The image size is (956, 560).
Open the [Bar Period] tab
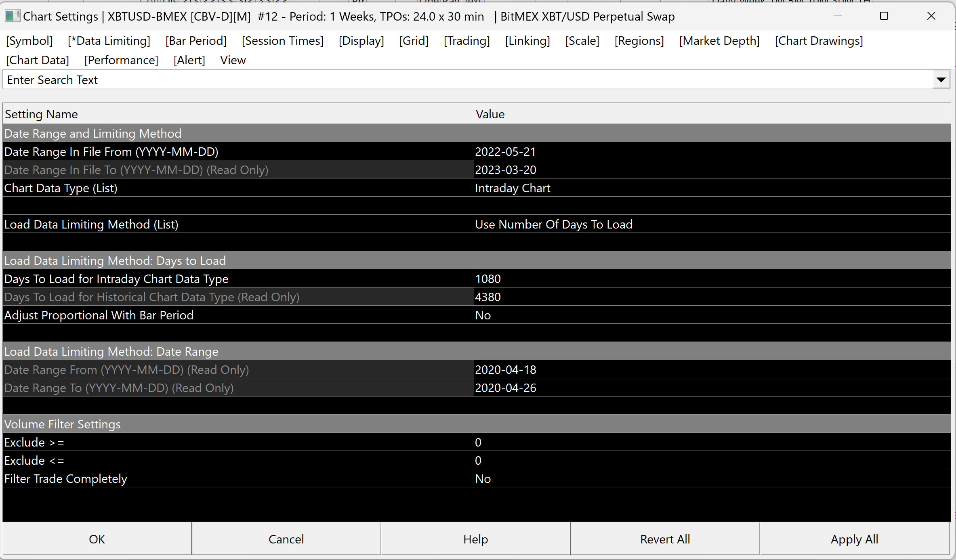tap(196, 41)
